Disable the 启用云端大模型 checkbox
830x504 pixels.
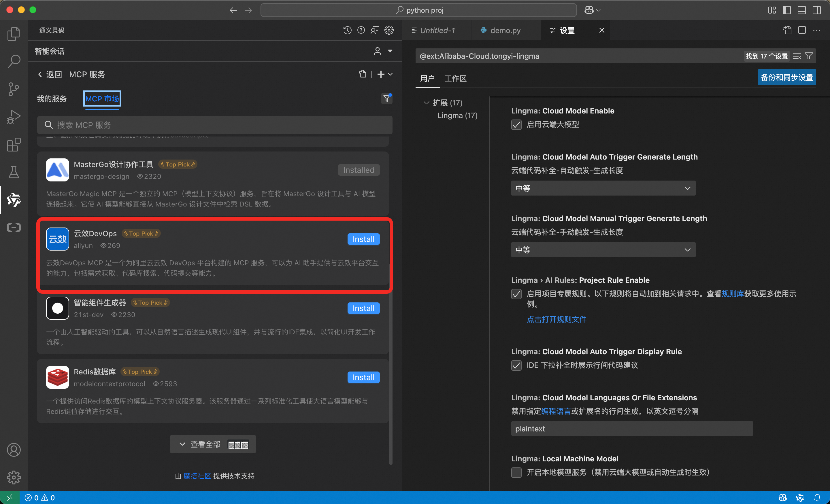tap(516, 125)
